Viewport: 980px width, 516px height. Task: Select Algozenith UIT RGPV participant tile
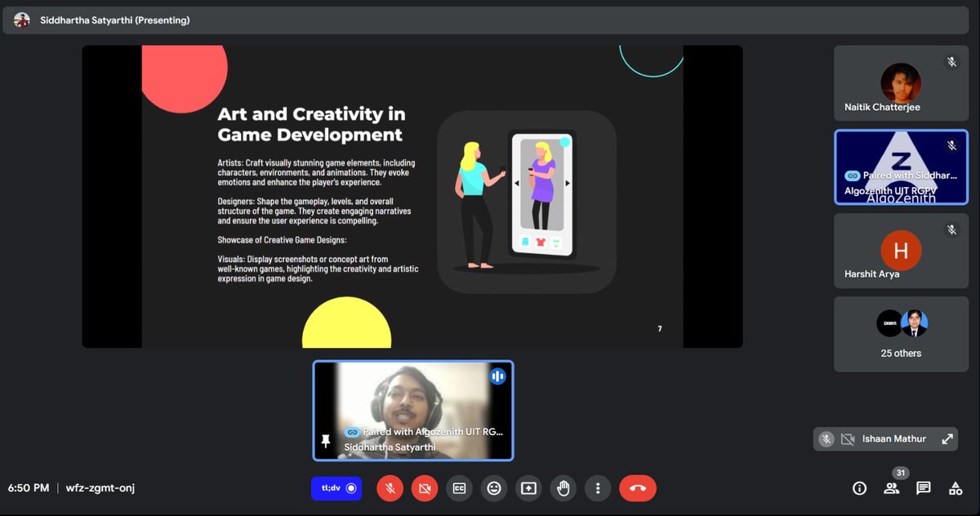901,167
